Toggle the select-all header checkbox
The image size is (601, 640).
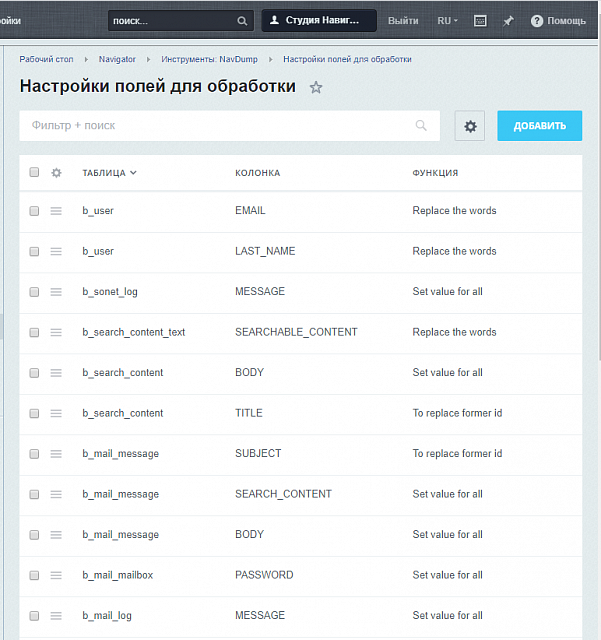click(x=34, y=172)
